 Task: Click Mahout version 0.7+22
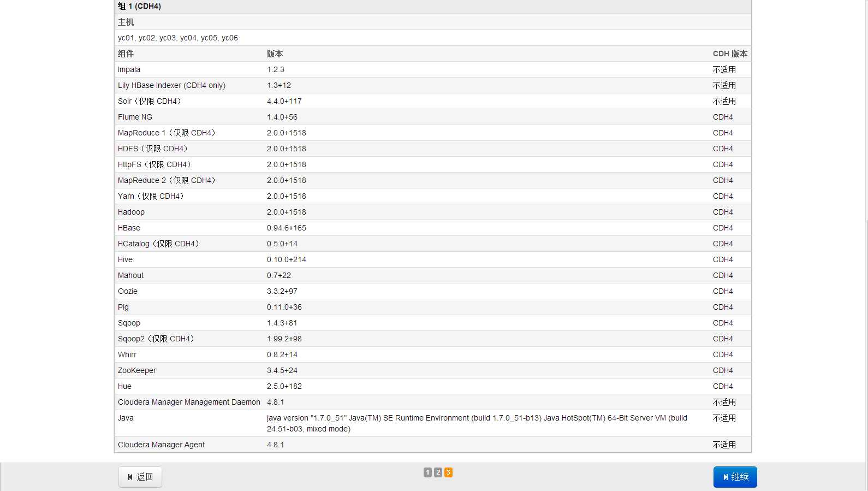coord(279,275)
